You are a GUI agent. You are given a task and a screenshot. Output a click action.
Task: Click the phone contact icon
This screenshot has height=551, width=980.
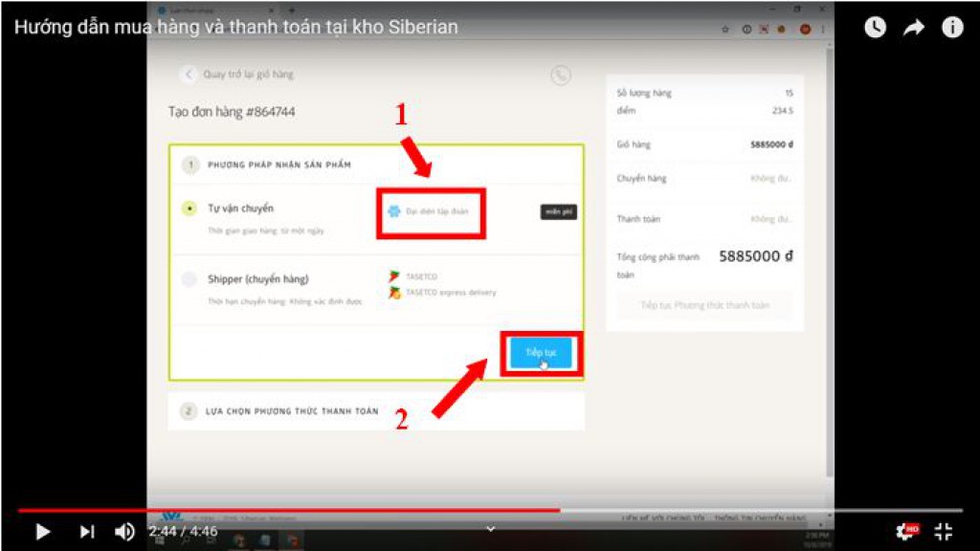(x=561, y=76)
